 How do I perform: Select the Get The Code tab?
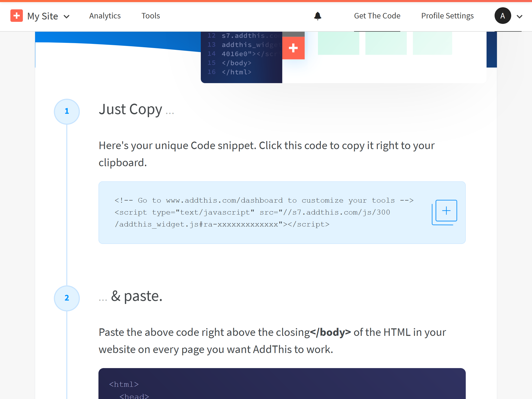tap(377, 16)
